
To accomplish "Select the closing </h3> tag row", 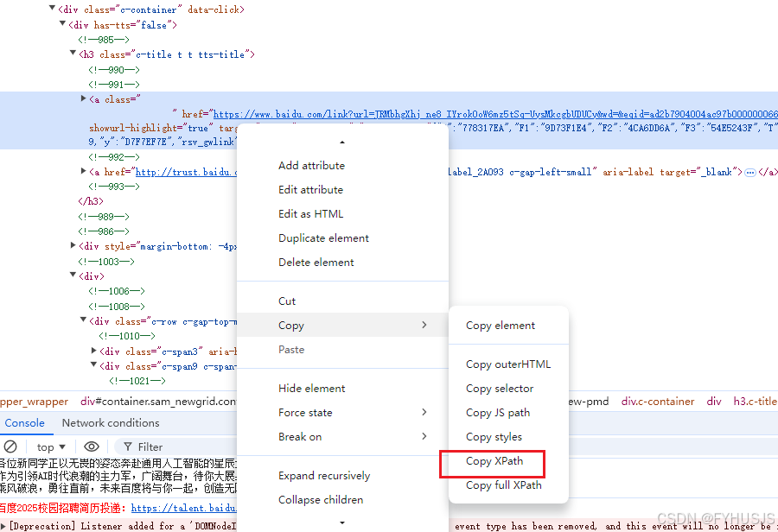I will pyautogui.click(x=91, y=201).
